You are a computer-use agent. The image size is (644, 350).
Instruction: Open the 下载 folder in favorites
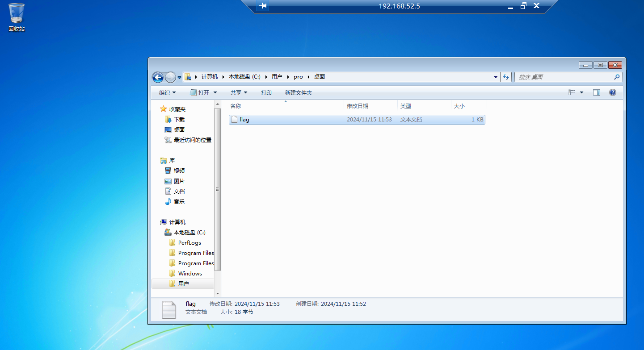click(x=179, y=120)
